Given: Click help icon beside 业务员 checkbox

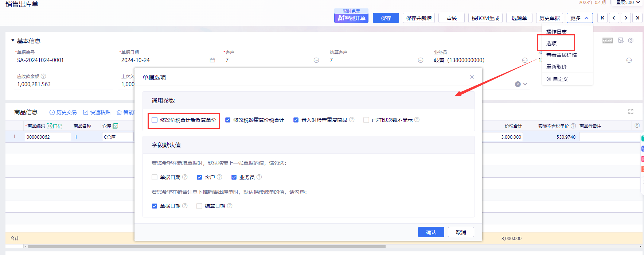Looking at the screenshot, I should pyautogui.click(x=259, y=177).
